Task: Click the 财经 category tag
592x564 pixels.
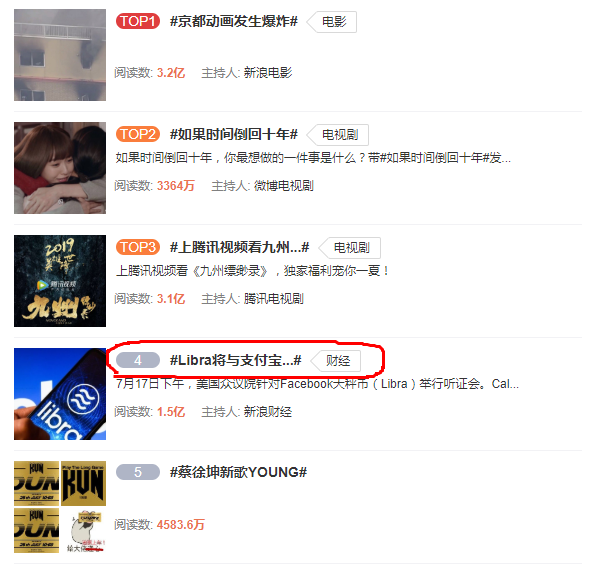Action: pyautogui.click(x=337, y=361)
